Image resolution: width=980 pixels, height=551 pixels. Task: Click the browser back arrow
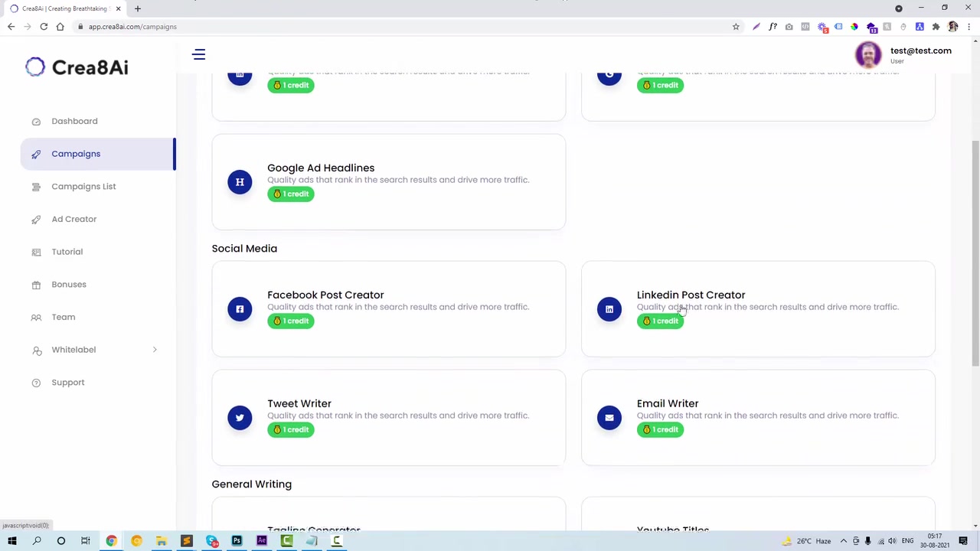click(11, 27)
